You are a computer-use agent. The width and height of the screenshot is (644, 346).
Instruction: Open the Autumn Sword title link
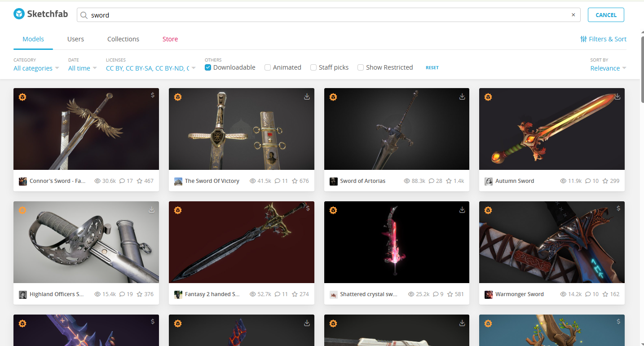point(515,181)
